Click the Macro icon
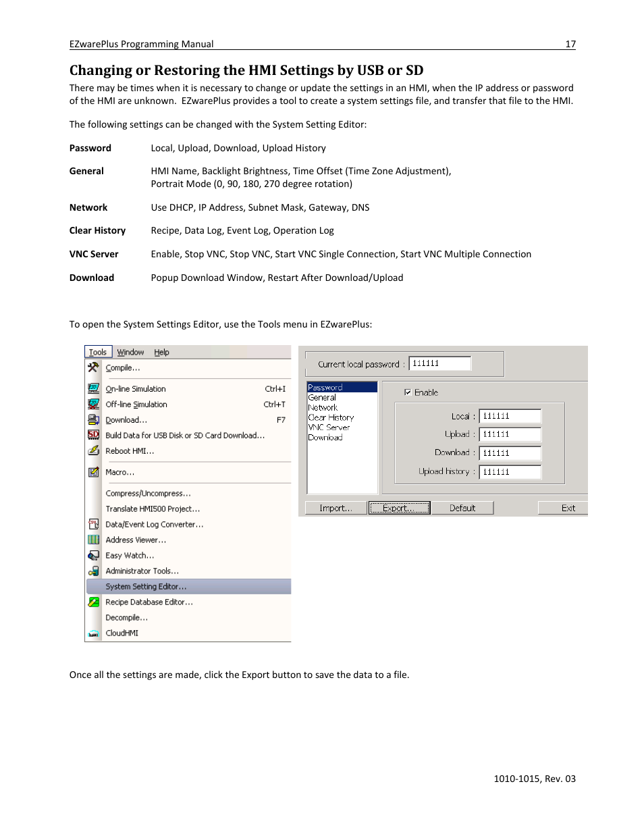644x834 pixels. [93, 472]
